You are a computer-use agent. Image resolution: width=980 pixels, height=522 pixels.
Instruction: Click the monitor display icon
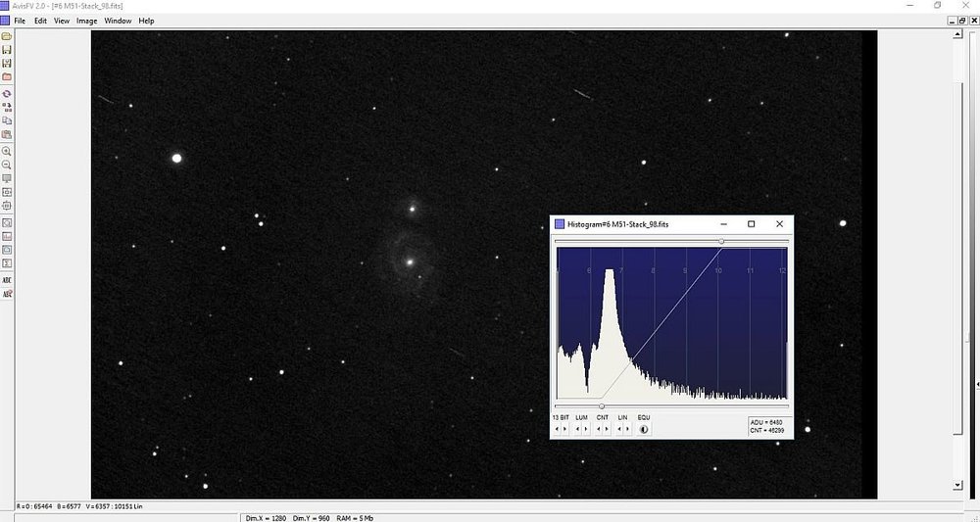7,178
